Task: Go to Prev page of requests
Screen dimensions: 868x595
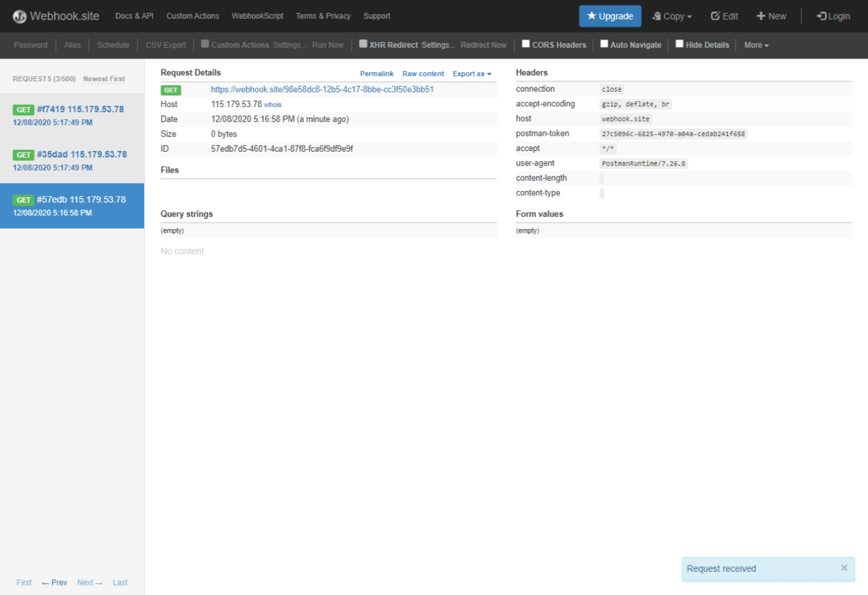Action: coord(54,583)
